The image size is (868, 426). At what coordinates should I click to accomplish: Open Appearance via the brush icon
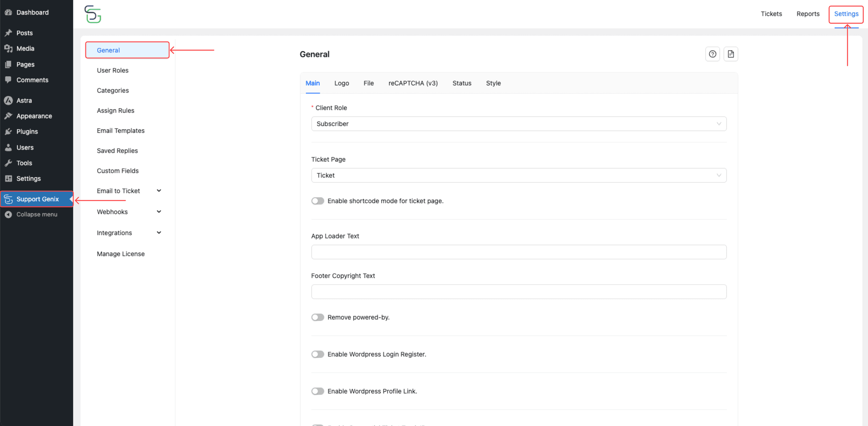pyautogui.click(x=9, y=116)
